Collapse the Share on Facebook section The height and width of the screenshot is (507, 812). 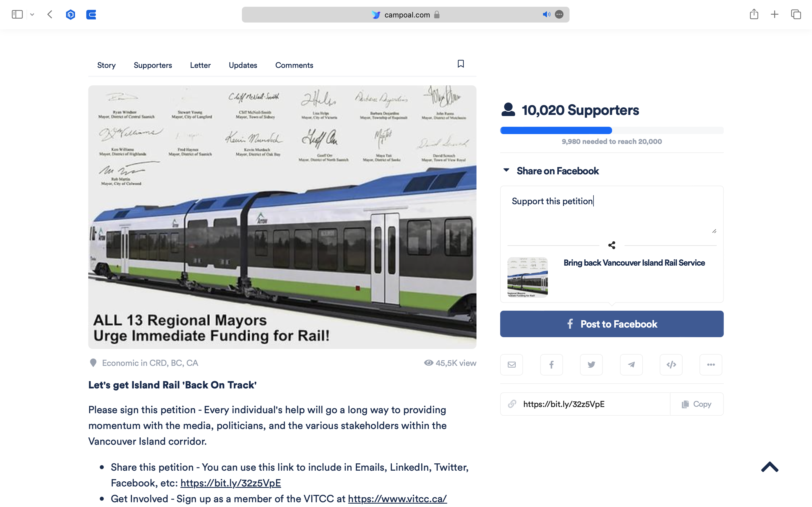[x=506, y=170]
